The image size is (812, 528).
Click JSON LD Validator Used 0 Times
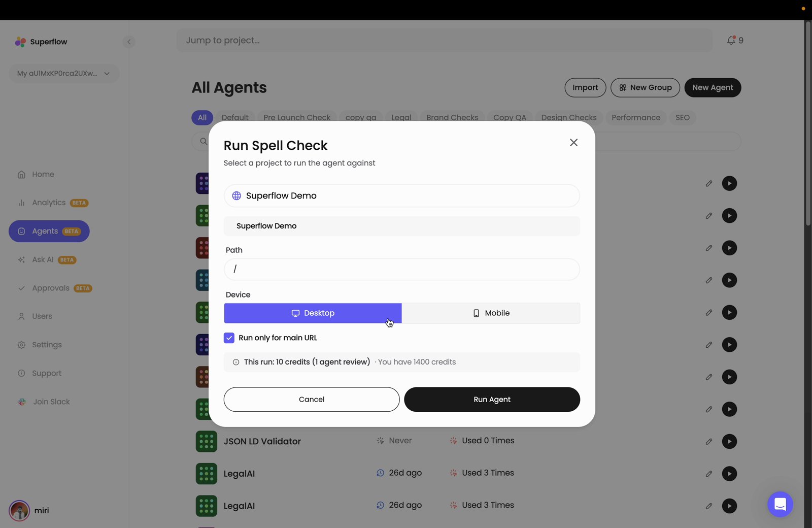point(482,441)
